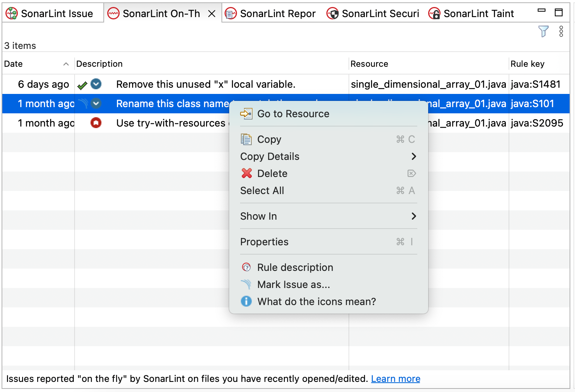Viewport: 575px width, 392px height.
Task: Sort by the Date column header
Action: pyautogui.click(x=38, y=64)
